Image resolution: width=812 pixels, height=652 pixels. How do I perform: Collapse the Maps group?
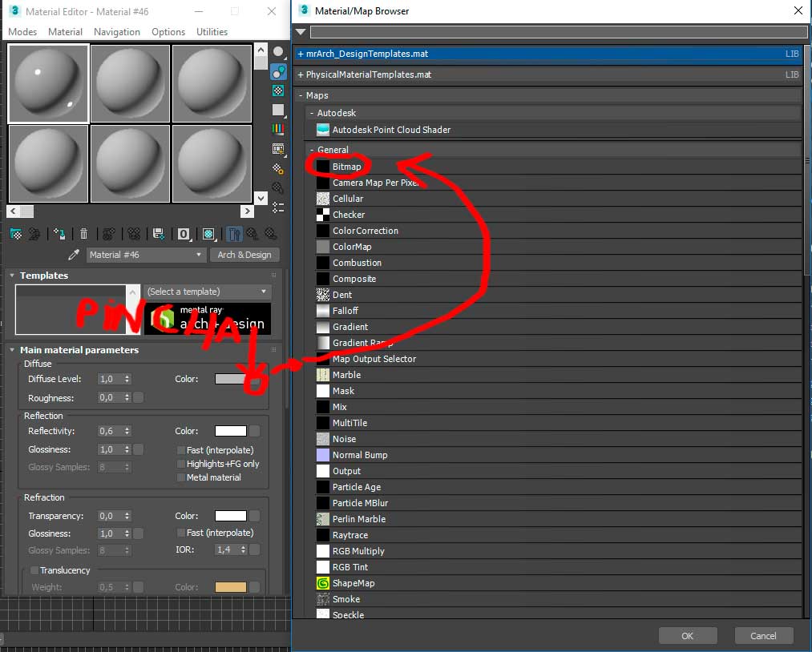click(301, 96)
